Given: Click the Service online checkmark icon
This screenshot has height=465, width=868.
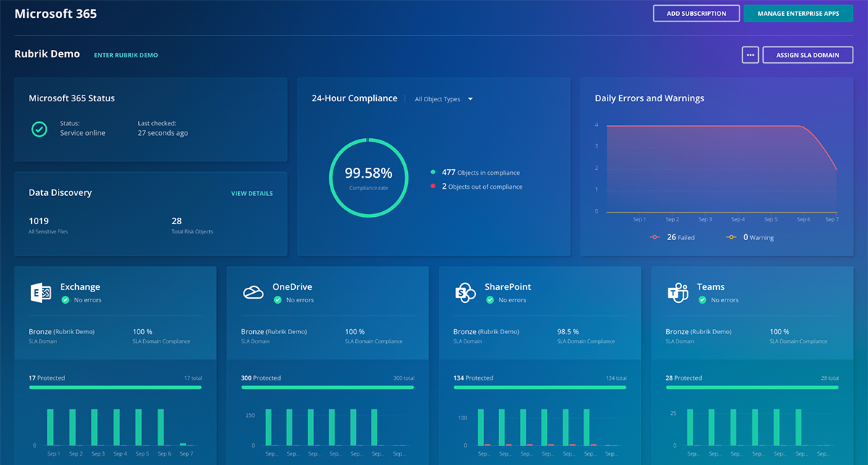Looking at the screenshot, I should [39, 129].
